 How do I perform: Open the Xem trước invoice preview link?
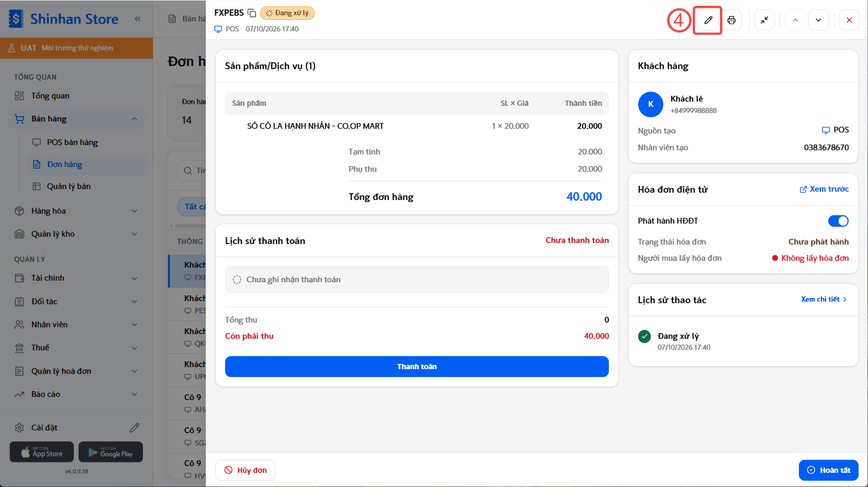pyautogui.click(x=824, y=189)
